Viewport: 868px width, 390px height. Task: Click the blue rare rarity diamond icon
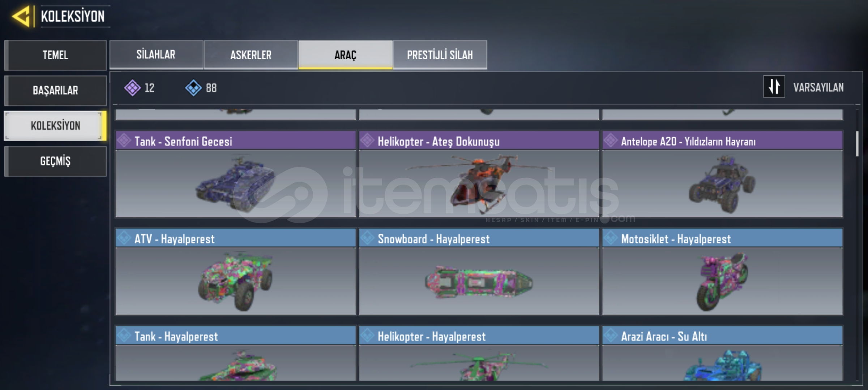[193, 88]
